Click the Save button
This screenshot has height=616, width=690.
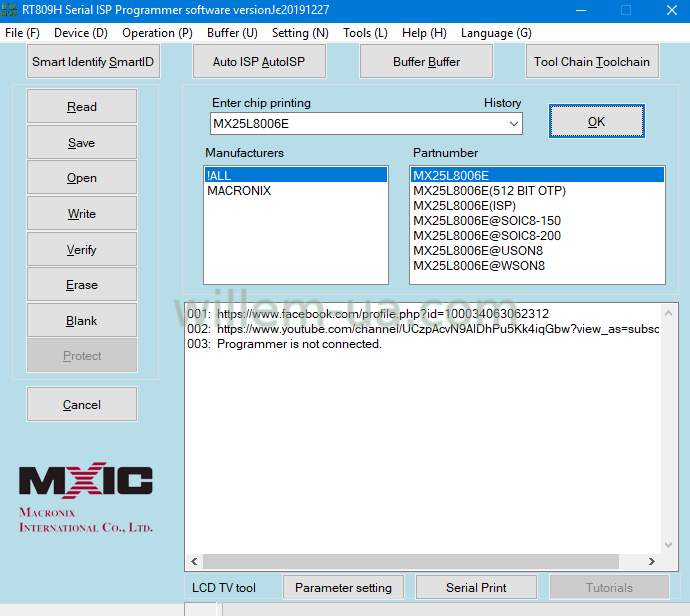(x=82, y=143)
